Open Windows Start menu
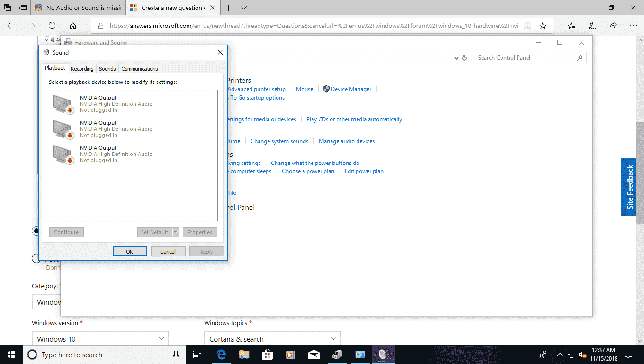The image size is (644, 364). pyautogui.click(x=11, y=355)
